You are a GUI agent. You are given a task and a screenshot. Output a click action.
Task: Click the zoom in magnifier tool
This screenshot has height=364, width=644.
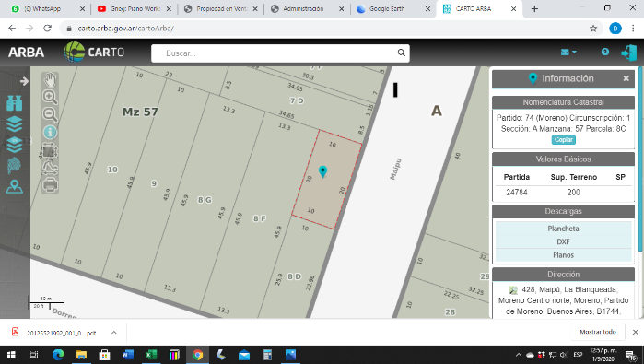coord(50,97)
